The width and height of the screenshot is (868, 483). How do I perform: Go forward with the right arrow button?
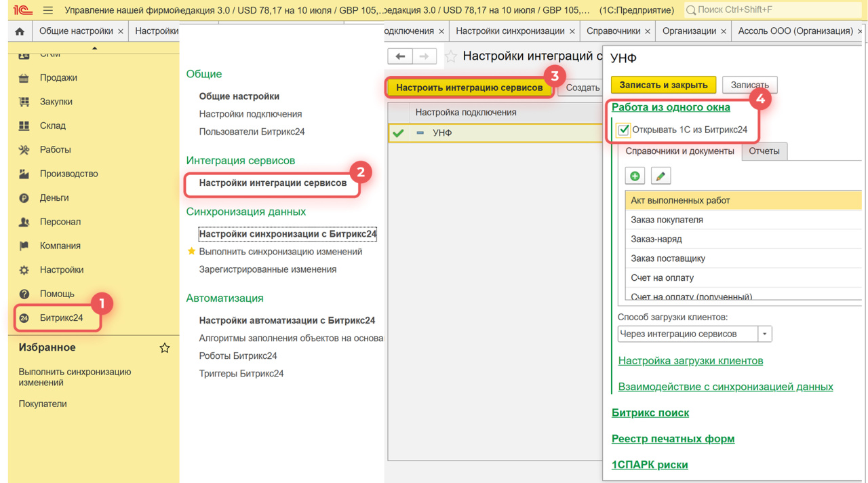[425, 56]
